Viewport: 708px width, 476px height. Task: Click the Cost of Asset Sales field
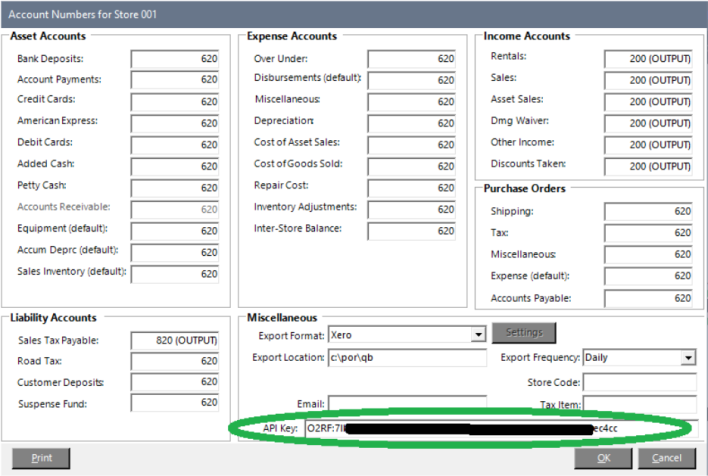point(411,145)
